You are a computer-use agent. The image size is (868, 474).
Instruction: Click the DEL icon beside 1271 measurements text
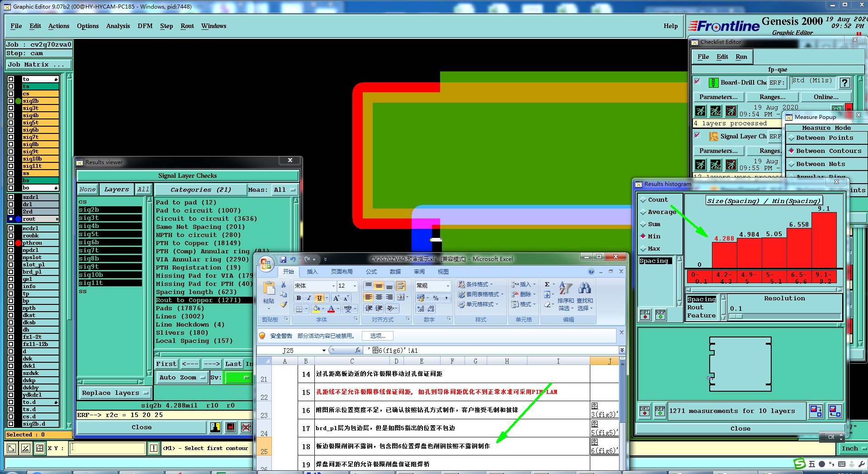[645, 411]
